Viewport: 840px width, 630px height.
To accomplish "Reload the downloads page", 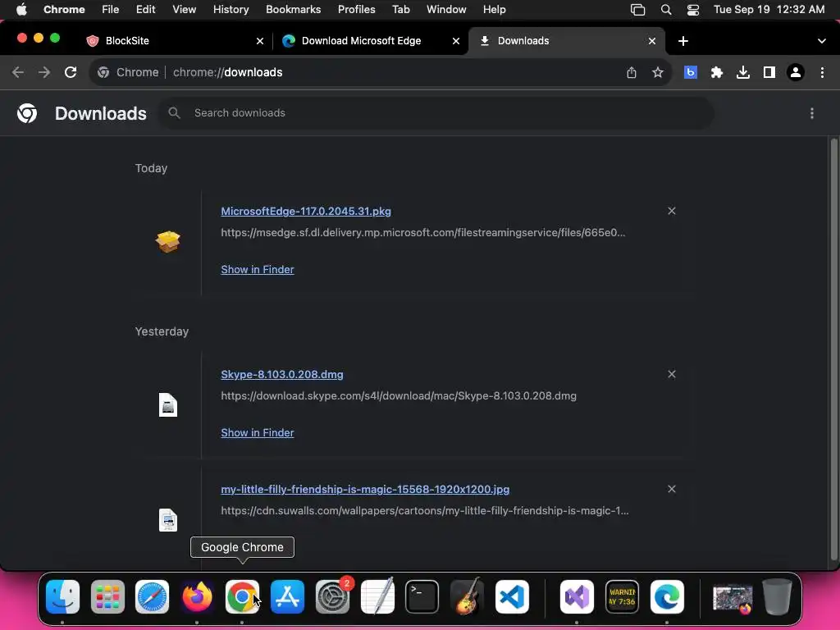I will pyautogui.click(x=71, y=72).
